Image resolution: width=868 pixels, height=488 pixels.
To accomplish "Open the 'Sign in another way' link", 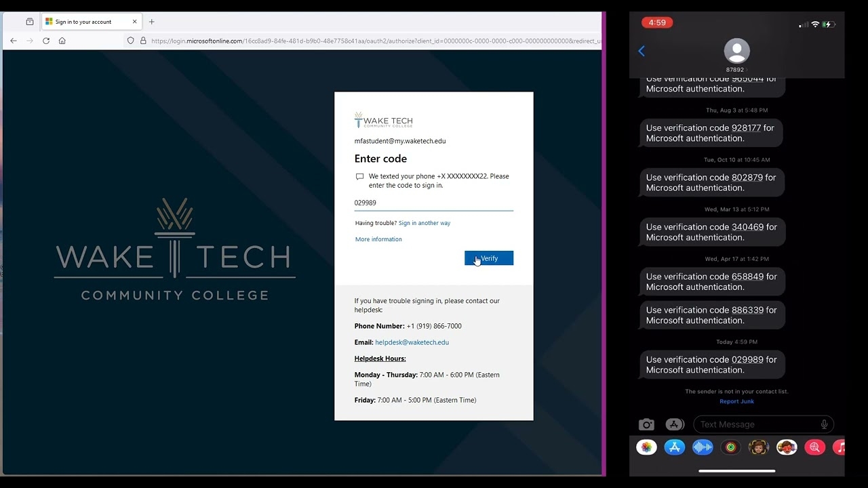I will click(424, 223).
